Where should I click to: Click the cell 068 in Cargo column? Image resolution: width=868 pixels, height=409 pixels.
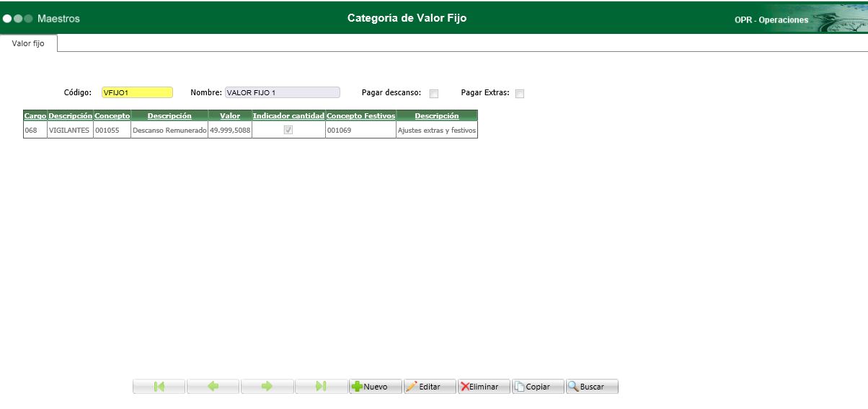point(35,130)
